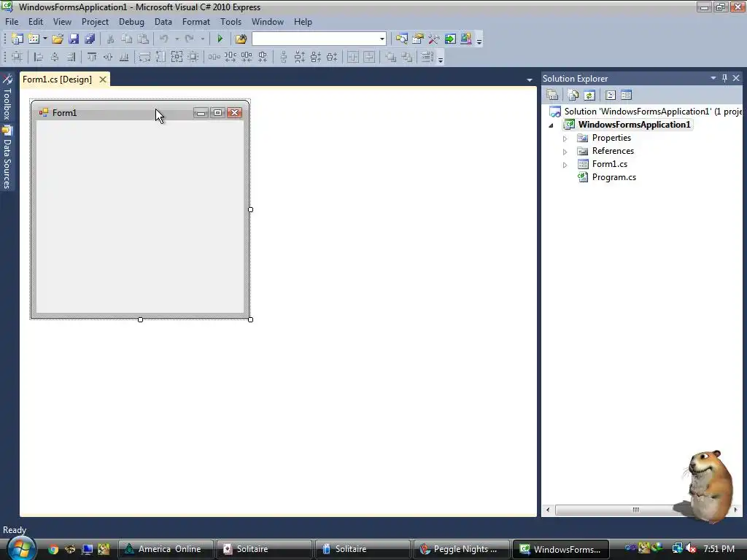Click the Redo arrow icon
This screenshot has width=747, height=560.
point(189,39)
